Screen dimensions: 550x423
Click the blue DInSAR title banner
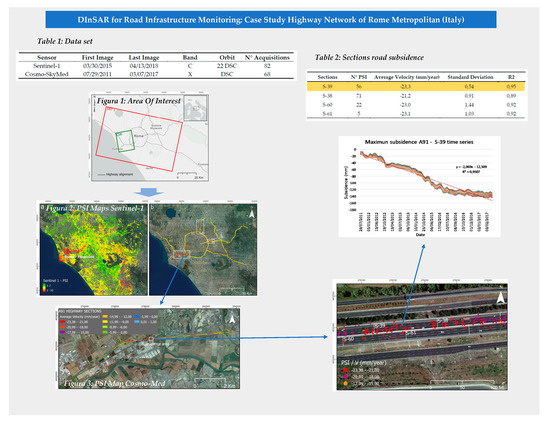(x=271, y=19)
